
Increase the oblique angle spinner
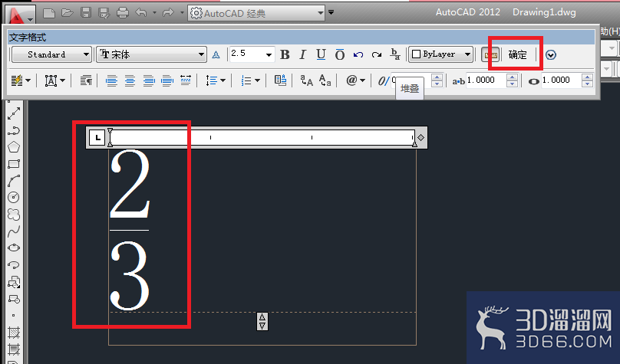click(437, 77)
